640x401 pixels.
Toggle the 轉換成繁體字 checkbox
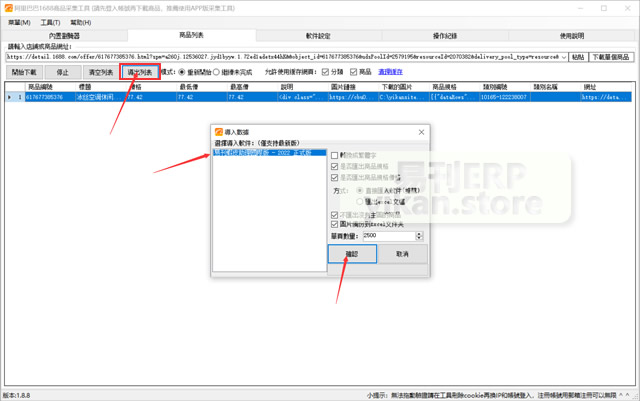335,155
